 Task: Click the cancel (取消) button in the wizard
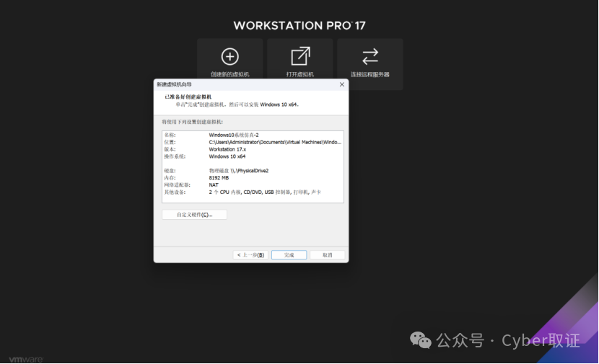pyautogui.click(x=328, y=255)
